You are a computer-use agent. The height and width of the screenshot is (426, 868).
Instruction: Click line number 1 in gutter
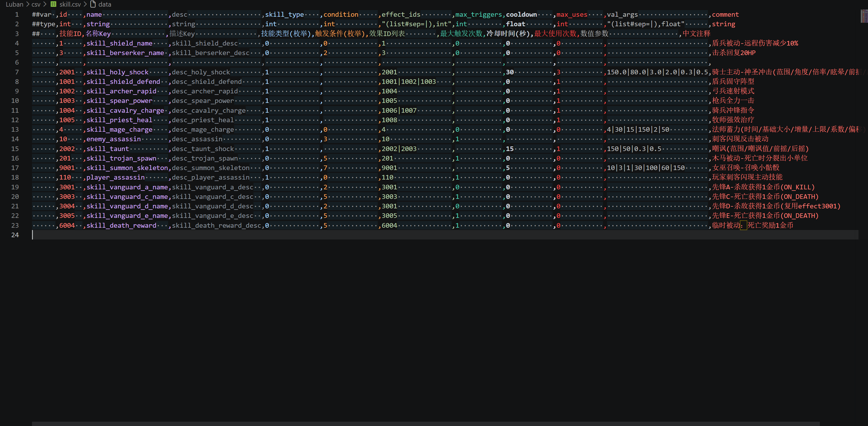pyautogui.click(x=17, y=14)
